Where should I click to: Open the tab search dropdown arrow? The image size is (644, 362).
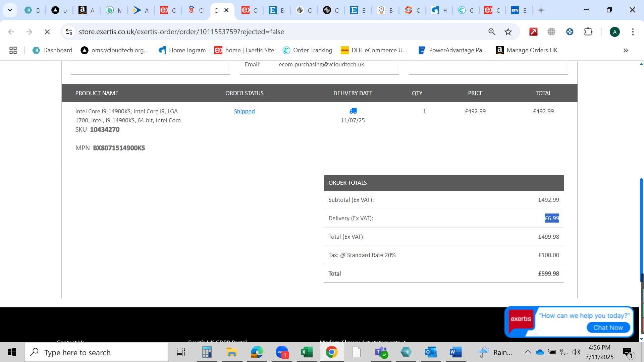click(x=10, y=10)
